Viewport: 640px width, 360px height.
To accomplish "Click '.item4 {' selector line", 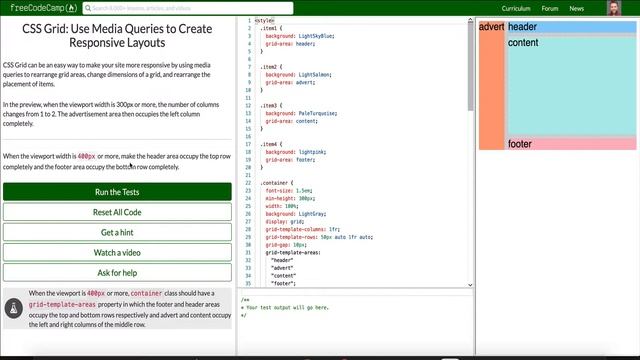I will [x=271, y=144].
